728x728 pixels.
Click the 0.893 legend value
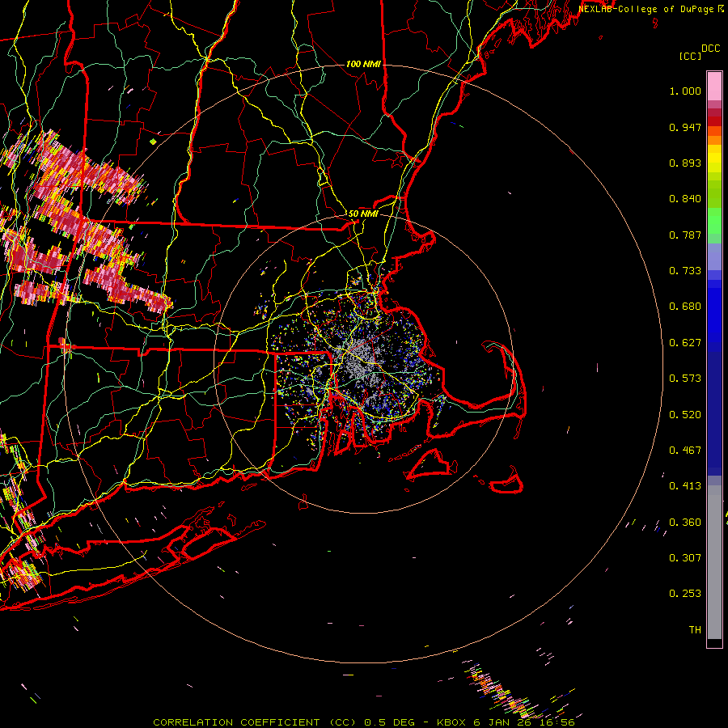[685, 163]
